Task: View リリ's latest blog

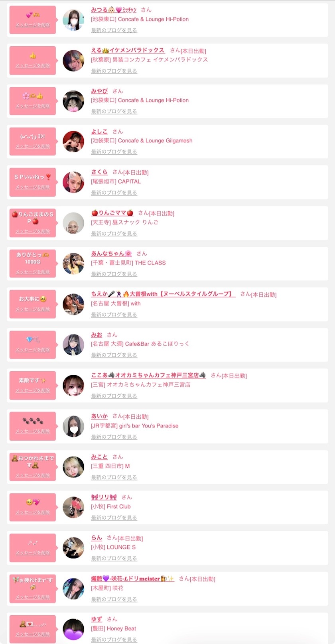Action: click(114, 518)
